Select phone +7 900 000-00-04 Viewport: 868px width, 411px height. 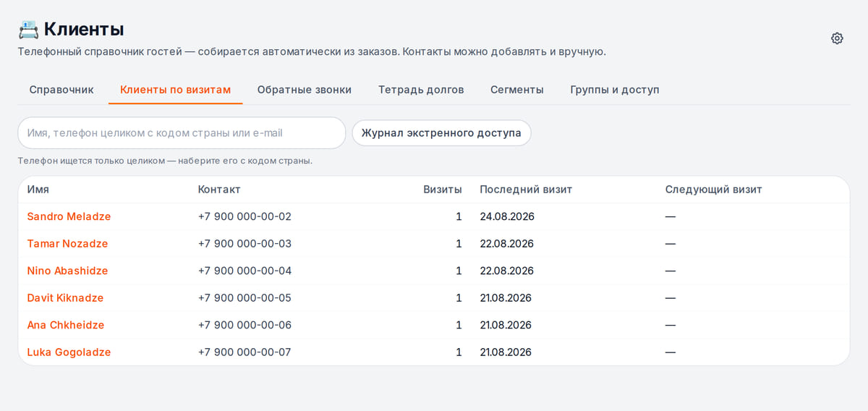tap(244, 271)
